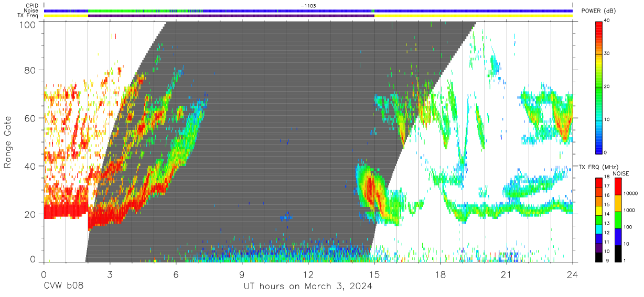The height and width of the screenshot is (297, 644).
Task: Click the purple segment of the TX Freq bar
Action: point(231,16)
